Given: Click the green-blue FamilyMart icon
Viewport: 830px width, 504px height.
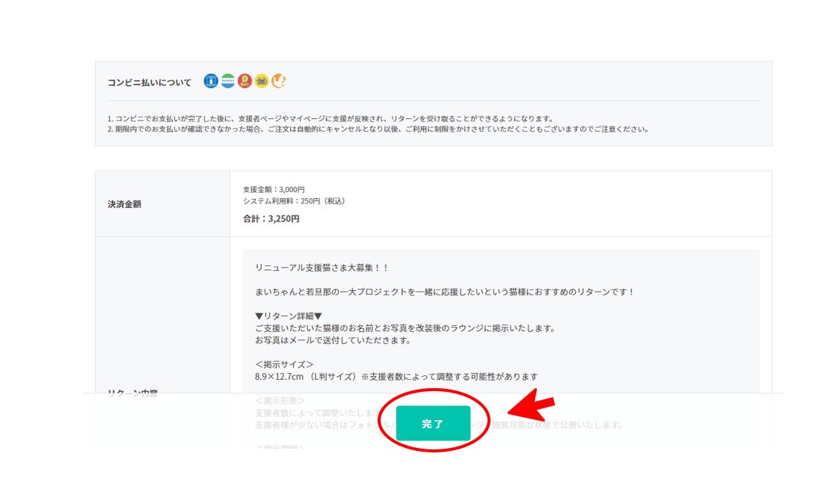Looking at the screenshot, I should point(228,82).
